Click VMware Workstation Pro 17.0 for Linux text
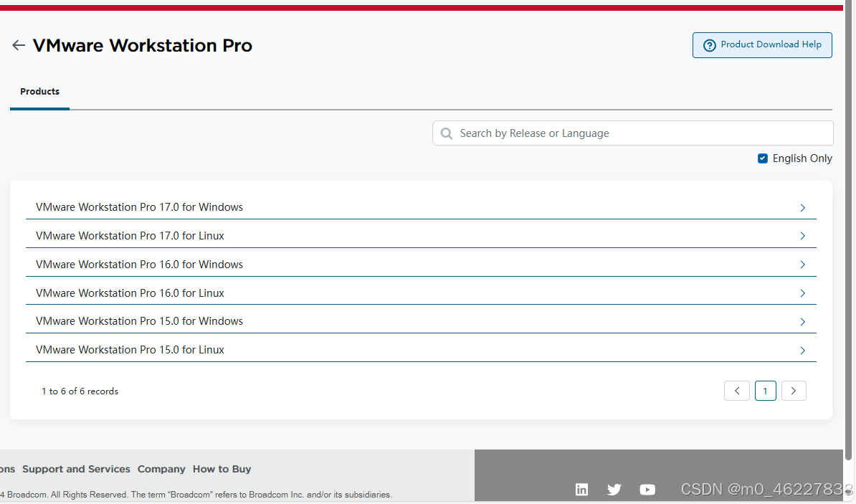 point(130,236)
